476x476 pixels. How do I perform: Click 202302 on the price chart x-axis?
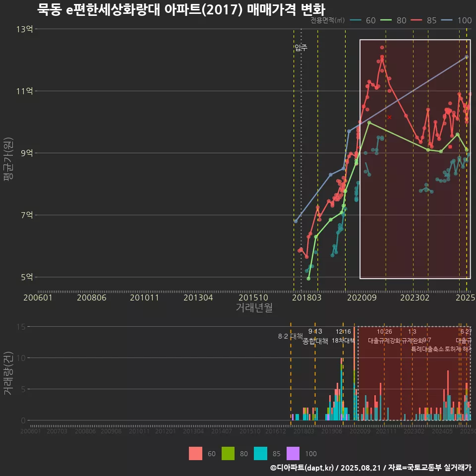pyautogui.click(x=415, y=297)
